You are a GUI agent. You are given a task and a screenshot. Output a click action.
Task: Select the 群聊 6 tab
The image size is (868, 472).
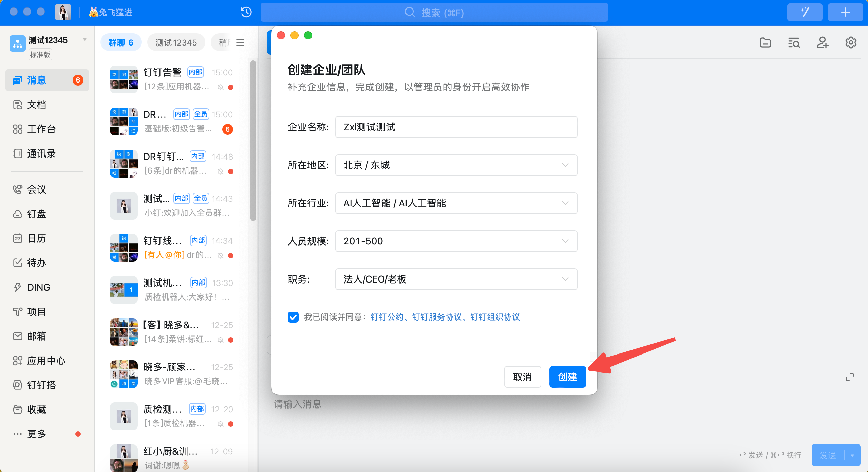tap(121, 42)
